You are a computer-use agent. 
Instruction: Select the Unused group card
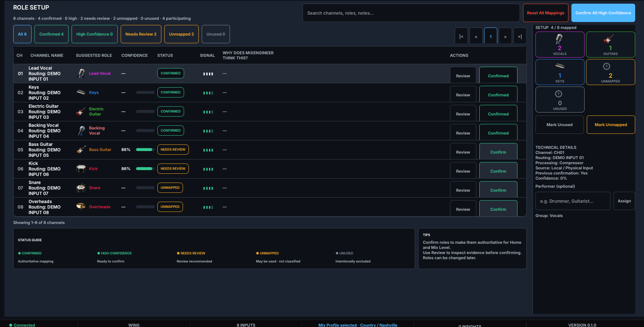560,99
